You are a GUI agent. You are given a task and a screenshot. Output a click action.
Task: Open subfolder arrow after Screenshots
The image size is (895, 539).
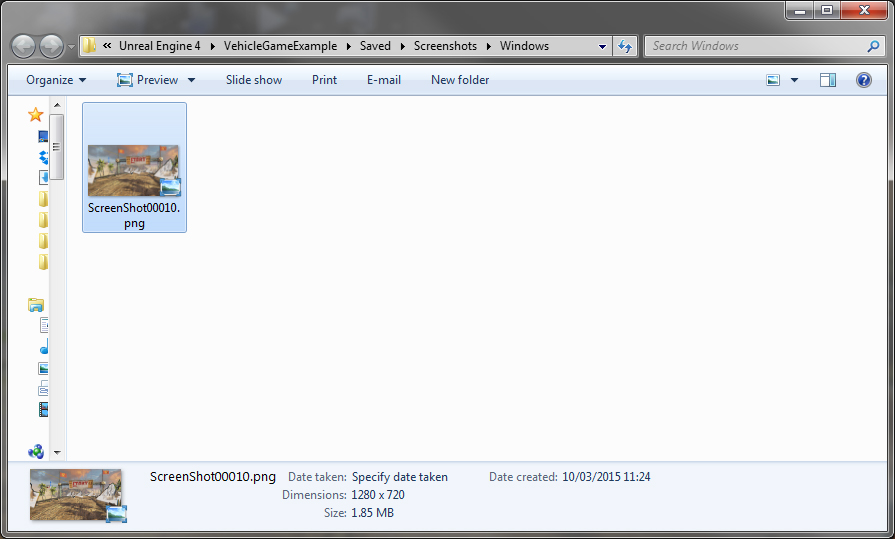[x=489, y=46]
